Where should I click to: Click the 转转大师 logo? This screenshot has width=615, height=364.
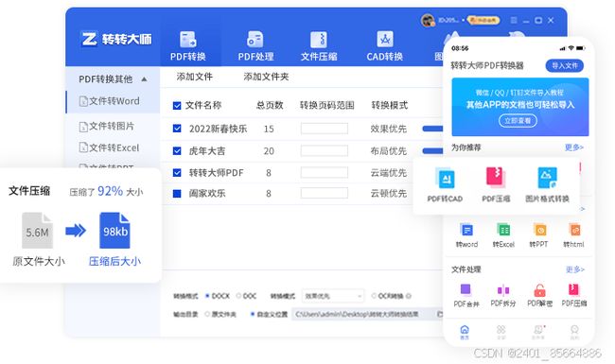point(116,39)
